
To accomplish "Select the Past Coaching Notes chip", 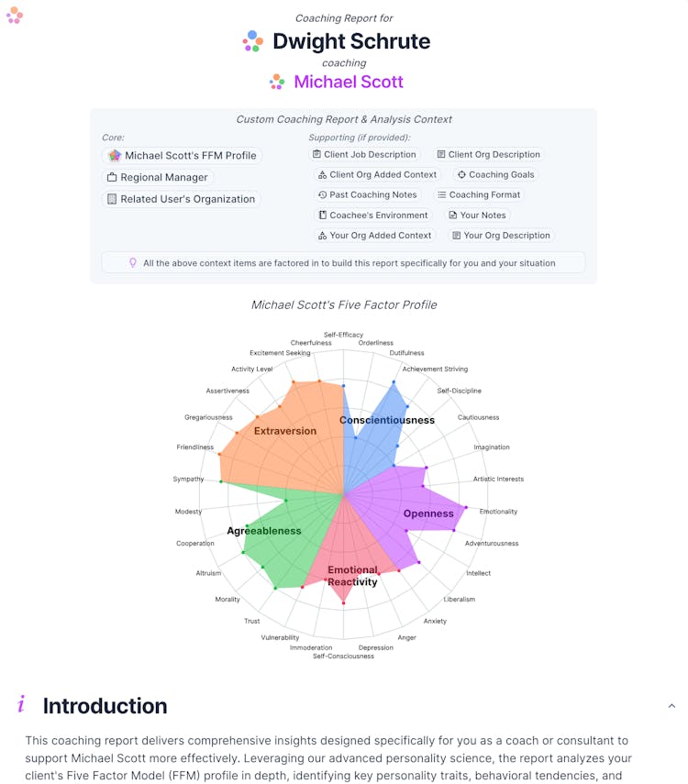I will click(367, 195).
